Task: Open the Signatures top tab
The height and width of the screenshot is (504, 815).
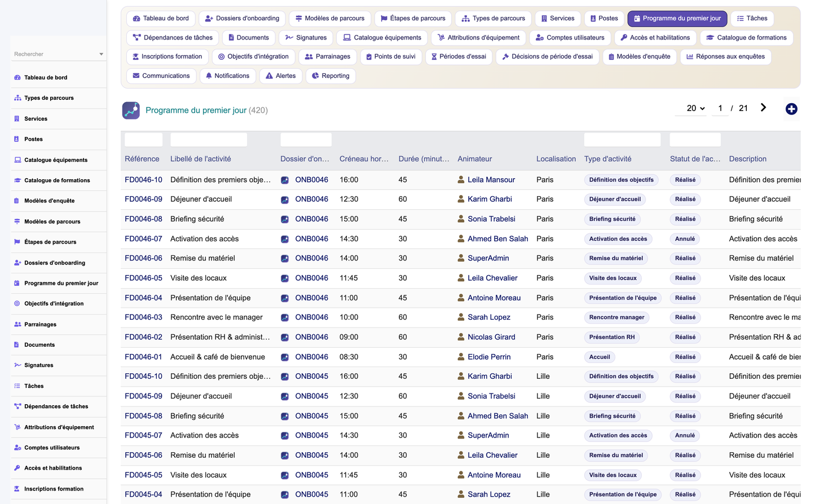Action: (306, 38)
